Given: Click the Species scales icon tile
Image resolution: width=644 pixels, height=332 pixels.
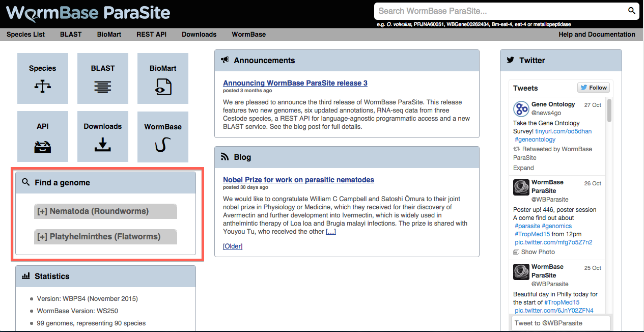Looking at the screenshot, I should (43, 78).
